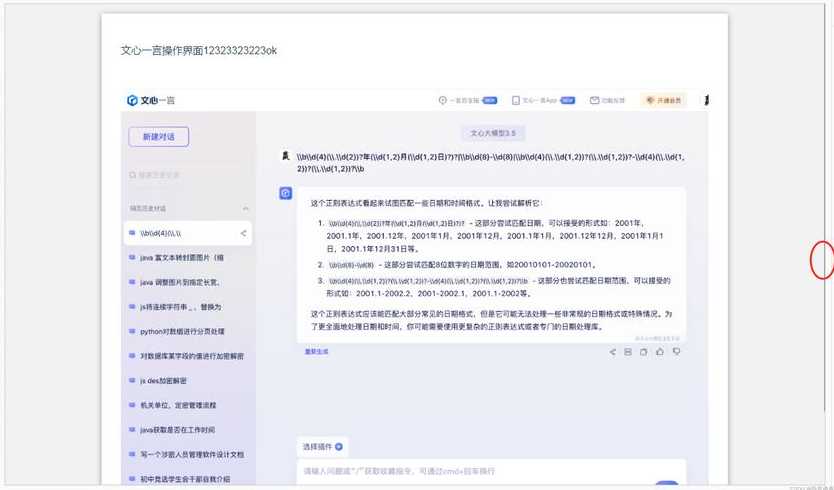Open the 文心一言App phone icon
The height and width of the screenshot is (490, 834).
tap(515, 100)
